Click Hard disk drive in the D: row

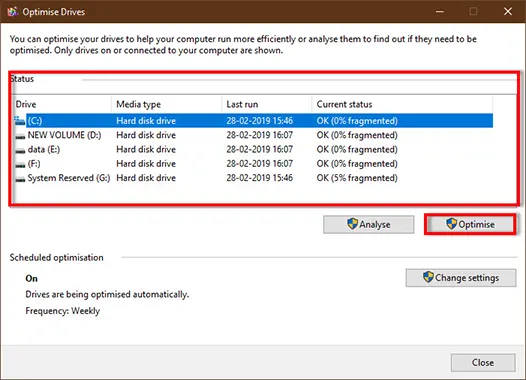(146, 135)
